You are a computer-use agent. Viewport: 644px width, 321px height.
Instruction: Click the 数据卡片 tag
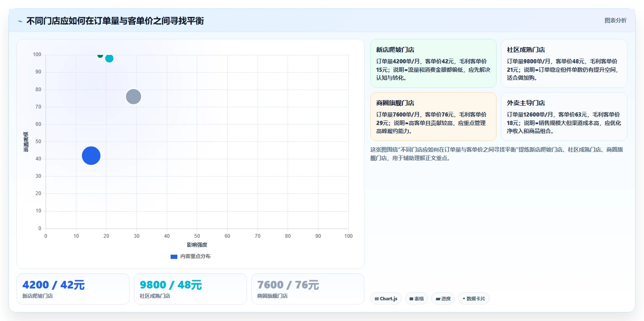tap(474, 299)
